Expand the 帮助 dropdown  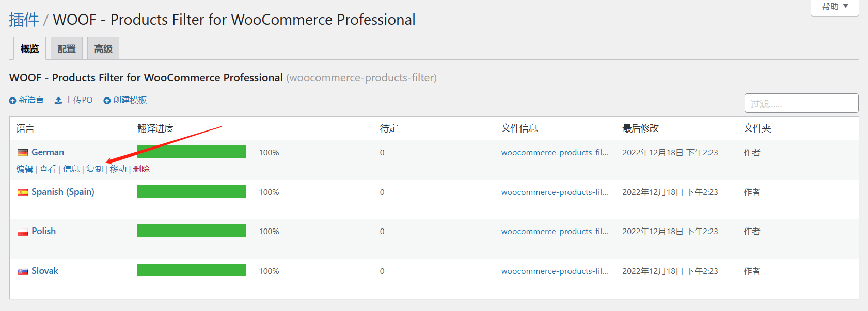coord(834,7)
